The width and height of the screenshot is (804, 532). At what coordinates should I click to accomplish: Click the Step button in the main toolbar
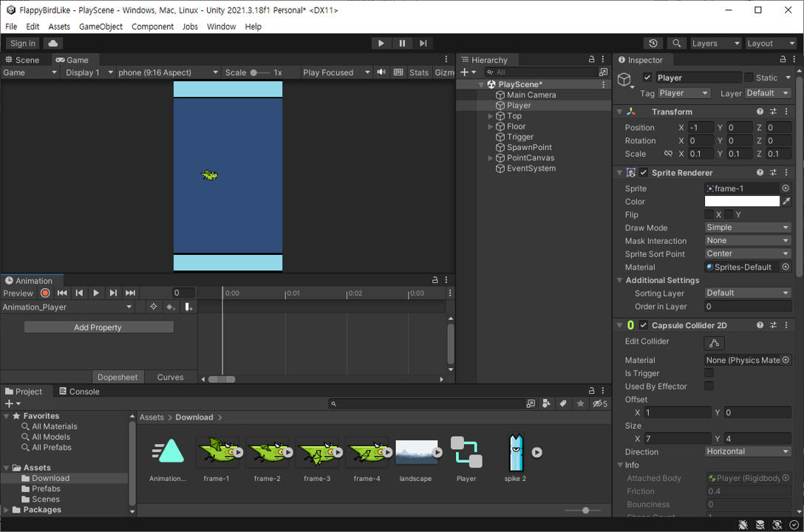pos(423,44)
